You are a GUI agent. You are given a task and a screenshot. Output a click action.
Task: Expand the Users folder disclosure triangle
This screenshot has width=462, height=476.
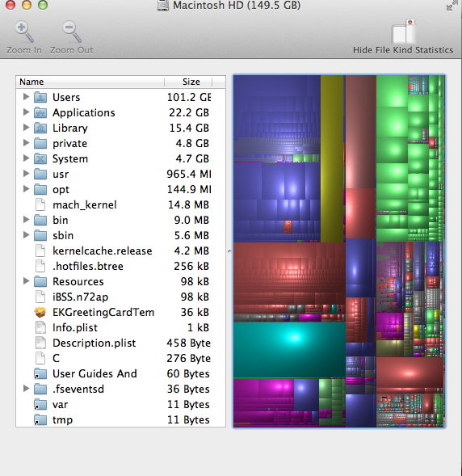coord(27,96)
